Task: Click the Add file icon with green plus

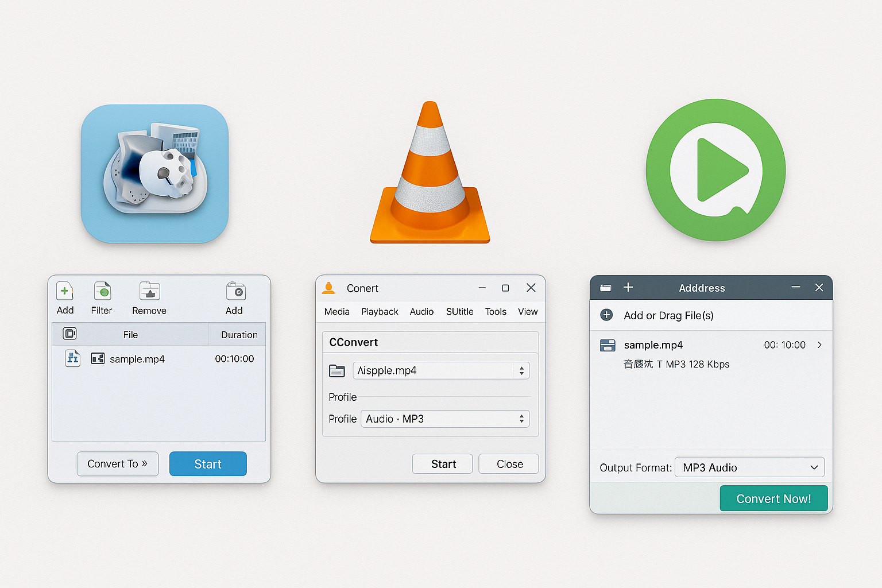Action: click(x=65, y=292)
